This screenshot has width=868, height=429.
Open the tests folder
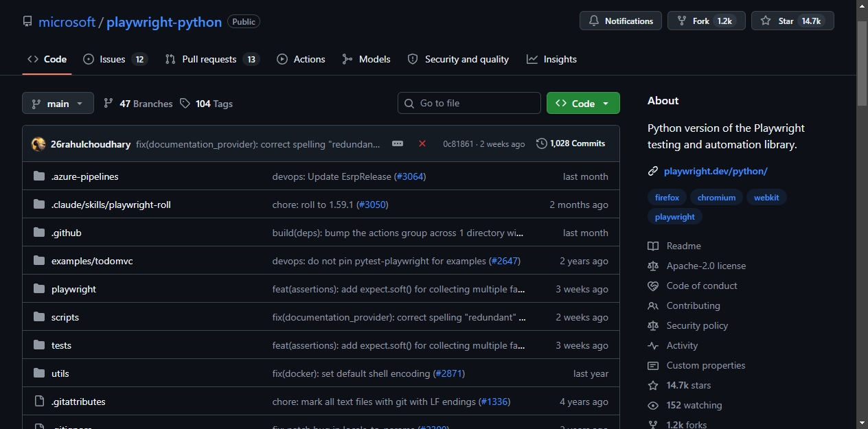click(61, 345)
